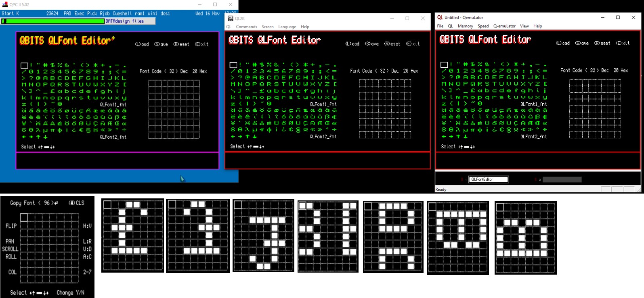Open QL menu in QL2K window
Screen dimensions: 644x298
coord(229,27)
